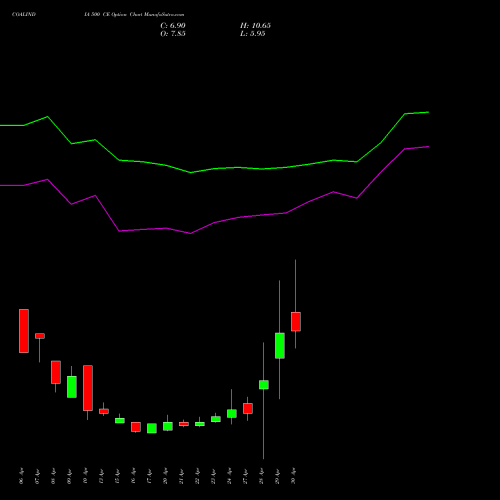500x500 pixels.
Task: Click the 28 Apr date label
Action: click(x=262, y=476)
